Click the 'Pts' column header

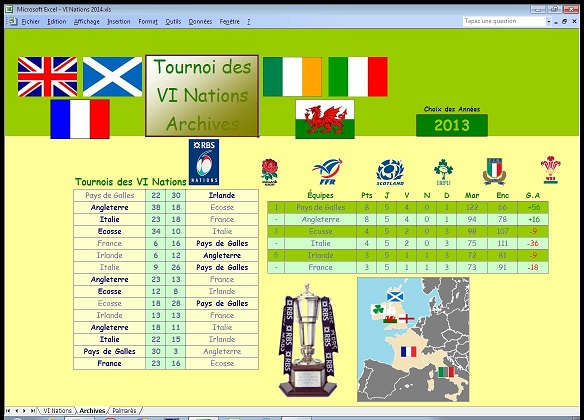[367, 195]
